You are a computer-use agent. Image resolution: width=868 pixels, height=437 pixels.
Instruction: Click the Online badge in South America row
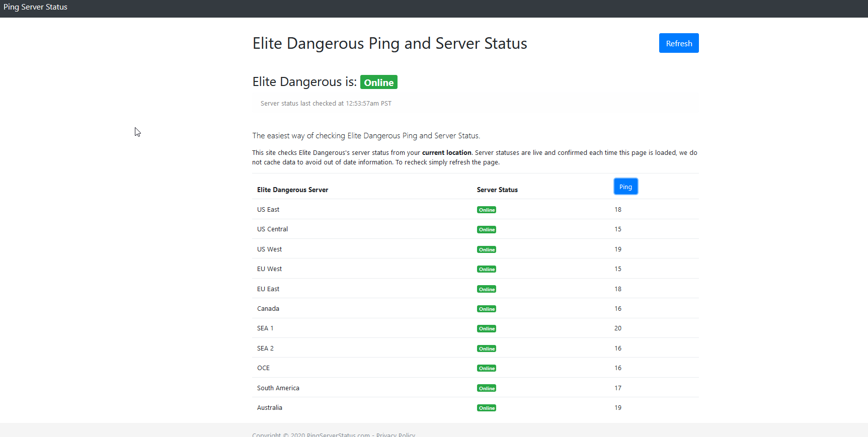(x=487, y=388)
